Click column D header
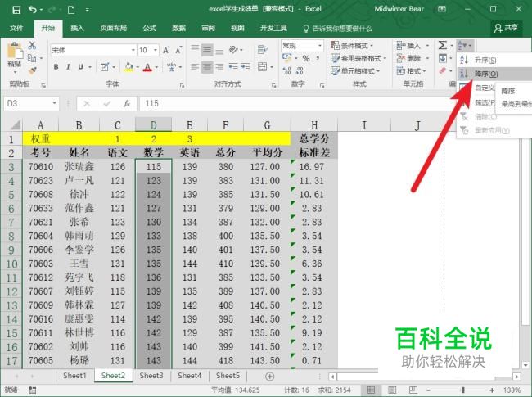 pyautogui.click(x=154, y=125)
